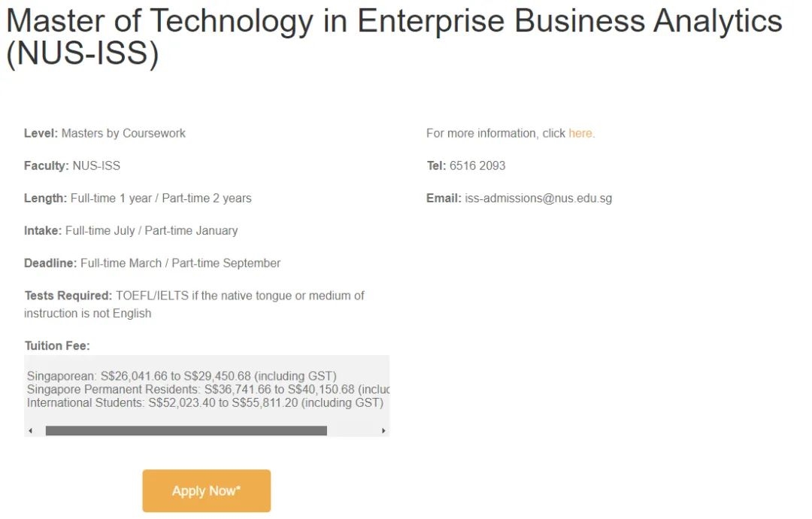Viewport: 812px width, 519px height.
Task: Click the International Students fee line
Action: [x=205, y=402]
